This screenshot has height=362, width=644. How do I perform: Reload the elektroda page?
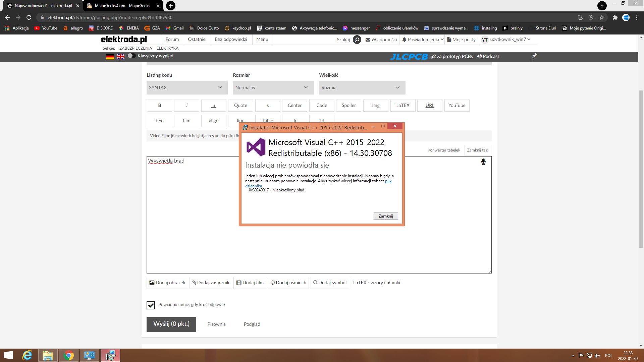(29, 17)
